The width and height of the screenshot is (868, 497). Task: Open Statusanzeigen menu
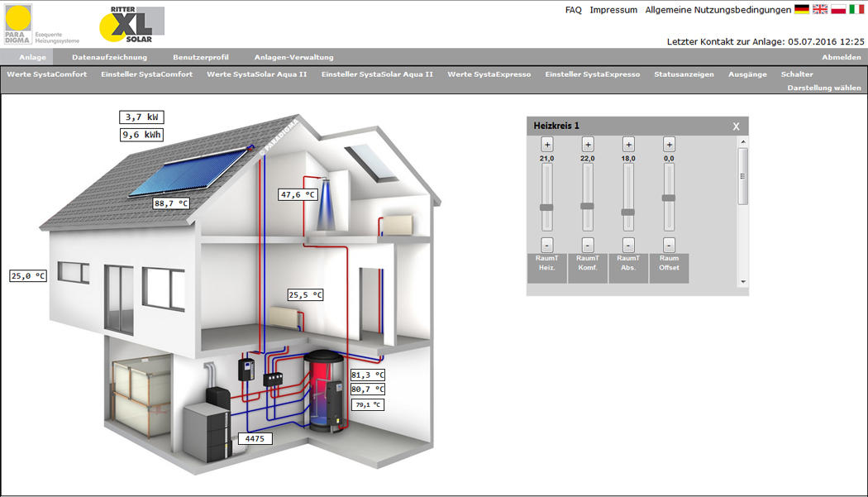click(x=684, y=74)
